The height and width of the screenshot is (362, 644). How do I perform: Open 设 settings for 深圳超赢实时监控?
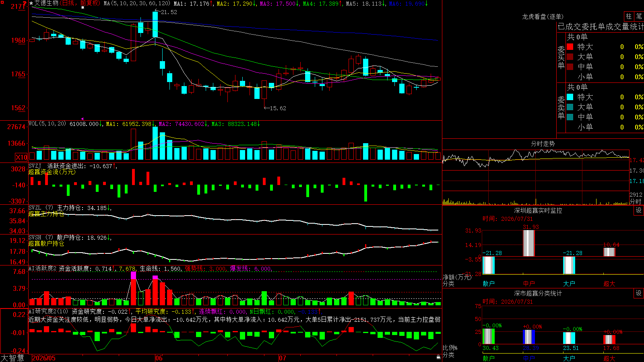coord(639,210)
